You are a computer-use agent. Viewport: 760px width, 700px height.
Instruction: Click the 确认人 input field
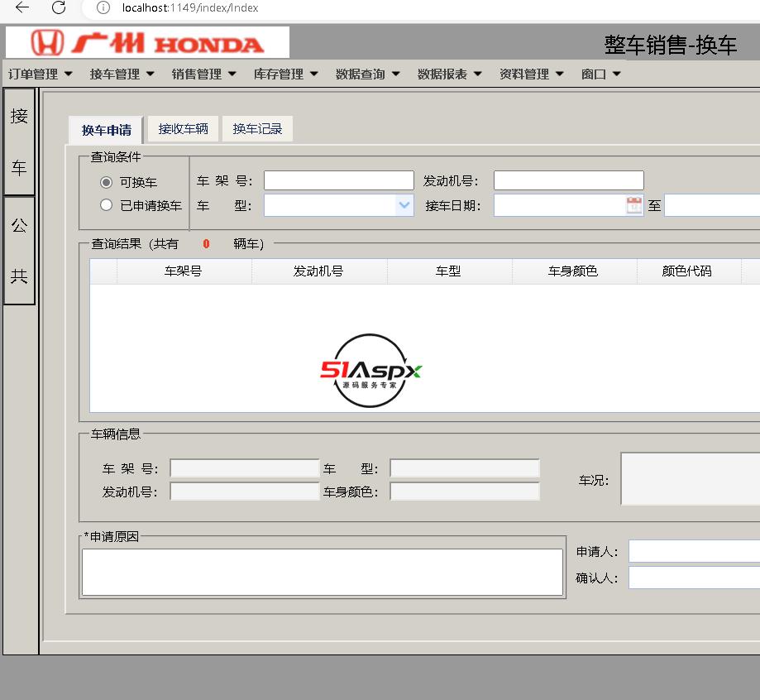click(x=694, y=578)
